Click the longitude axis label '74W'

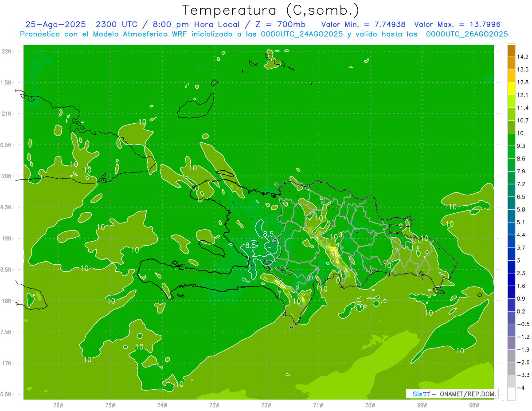pyautogui.click(x=162, y=405)
